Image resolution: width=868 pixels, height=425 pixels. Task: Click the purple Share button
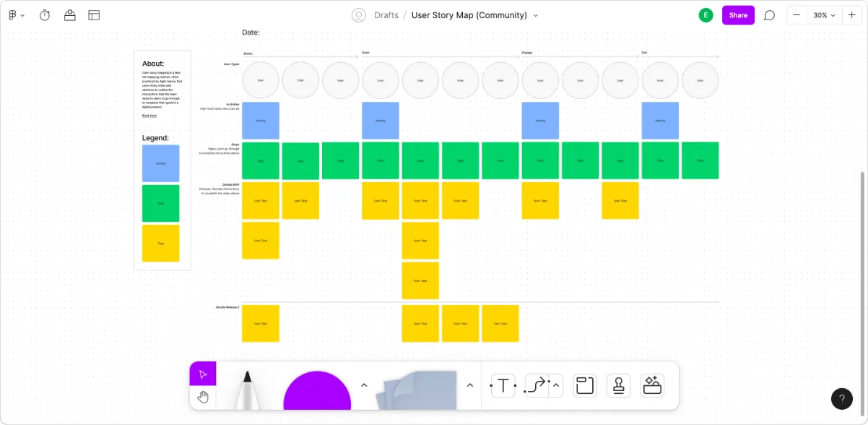tap(738, 15)
